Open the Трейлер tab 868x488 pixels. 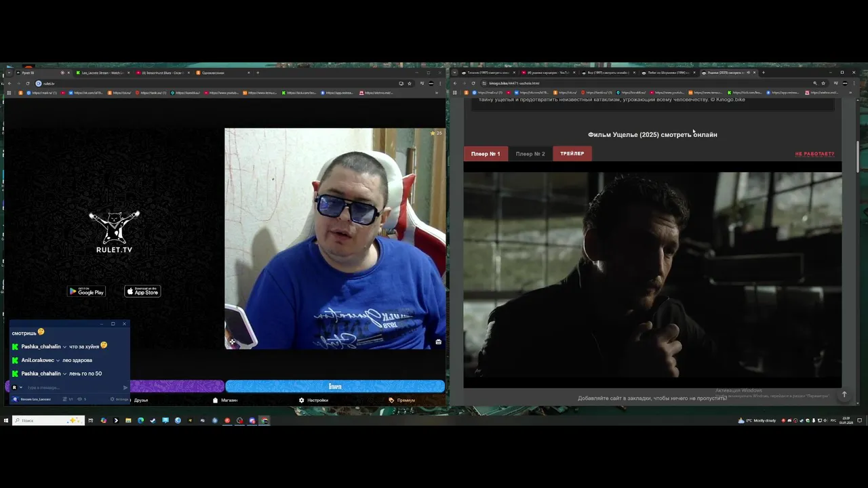(572, 154)
